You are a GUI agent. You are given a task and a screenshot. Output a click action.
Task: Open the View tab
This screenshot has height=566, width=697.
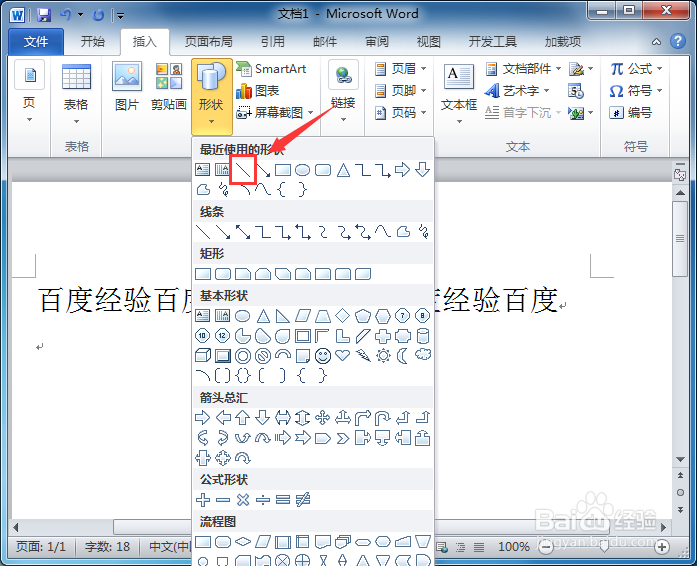coord(429,42)
